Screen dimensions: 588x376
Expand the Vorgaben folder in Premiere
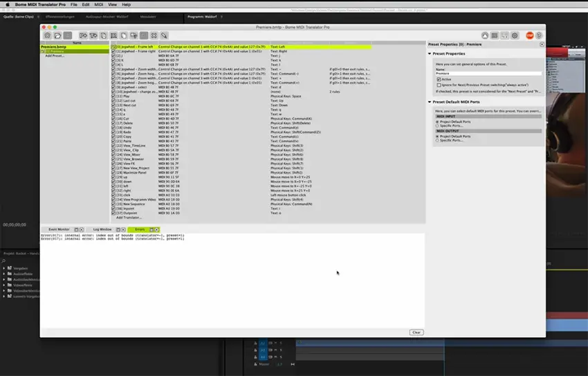click(x=4, y=268)
